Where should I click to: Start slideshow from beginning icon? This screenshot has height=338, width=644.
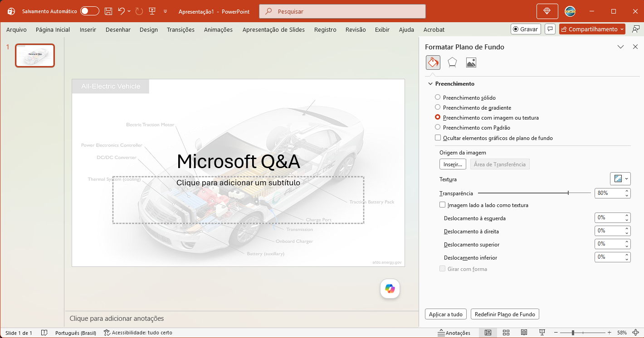click(x=152, y=11)
